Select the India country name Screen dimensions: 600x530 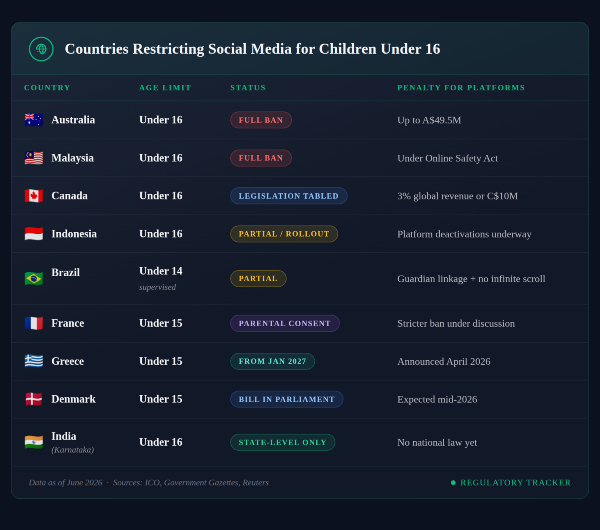[64, 436]
